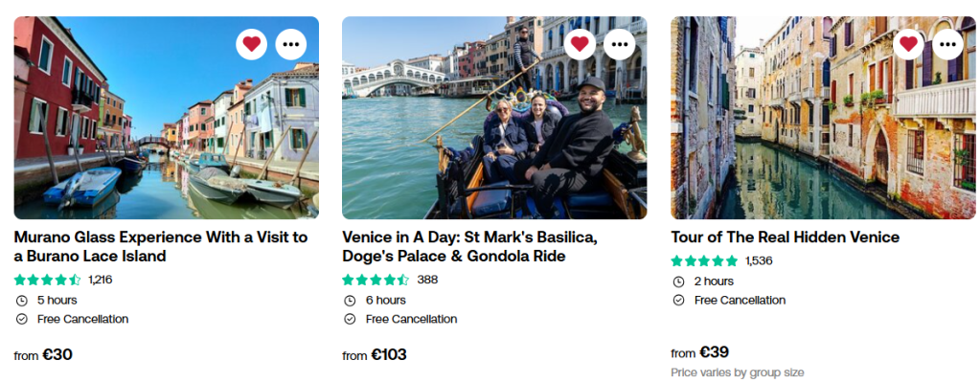980x383 pixels.
Task: Open more options for Murano Glass Experience
Action: click(290, 44)
